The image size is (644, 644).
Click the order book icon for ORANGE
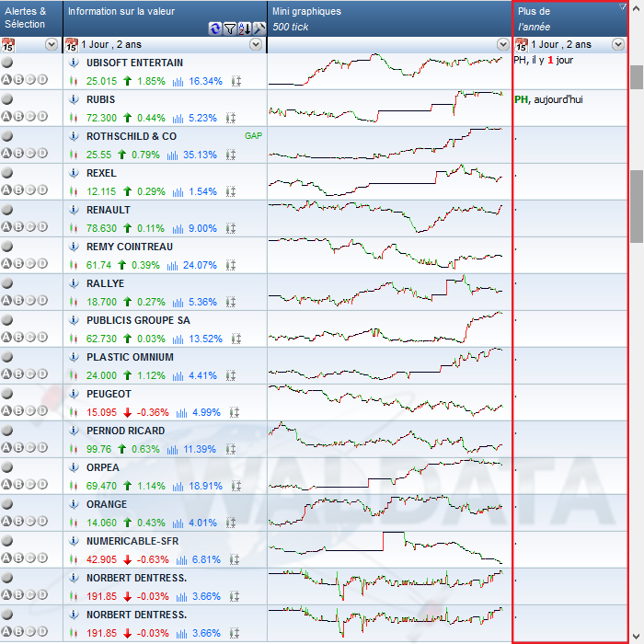[231, 523]
